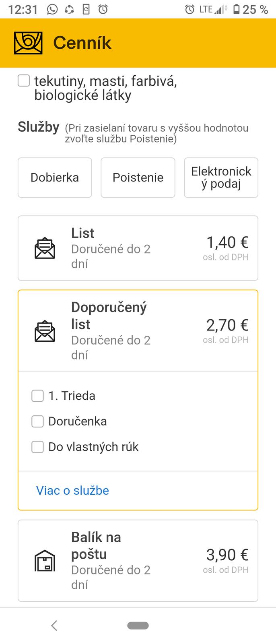Choose the Dobierka service button
The height and width of the screenshot is (644, 276).
coord(55,178)
